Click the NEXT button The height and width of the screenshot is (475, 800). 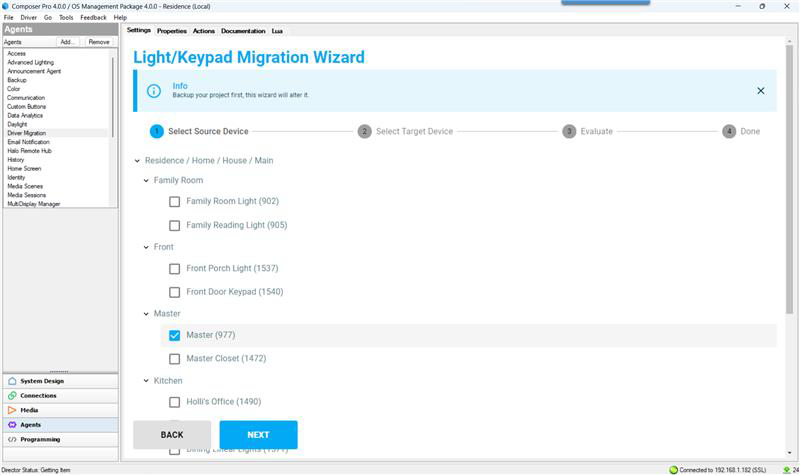258,435
